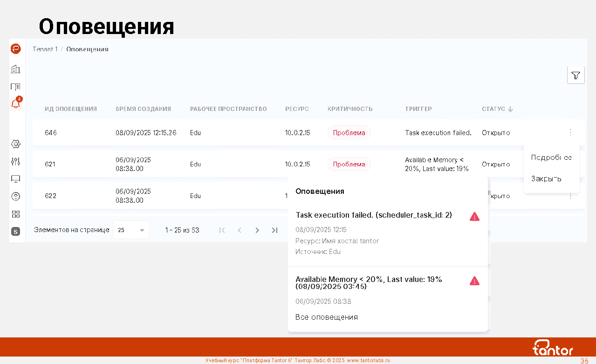Image resolution: width=596 pixels, height=364 pixels.
Task: Click Tenant 1 in the breadcrumb
Action: [x=45, y=49]
